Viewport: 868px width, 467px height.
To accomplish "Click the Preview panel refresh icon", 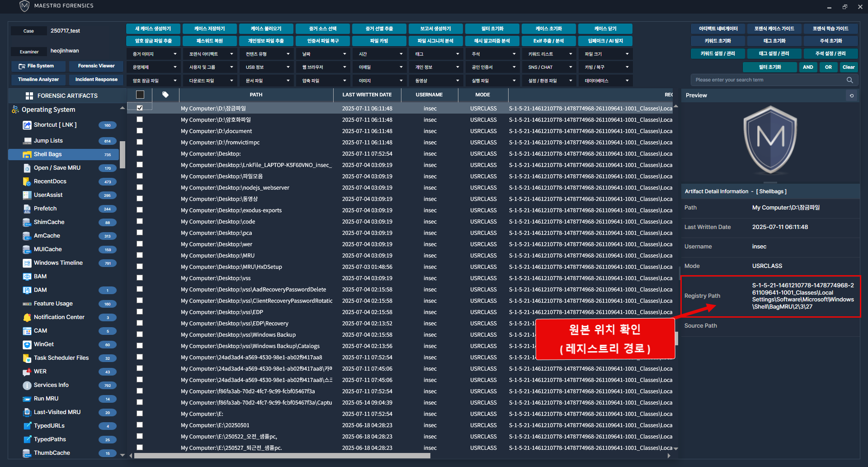I will point(852,95).
